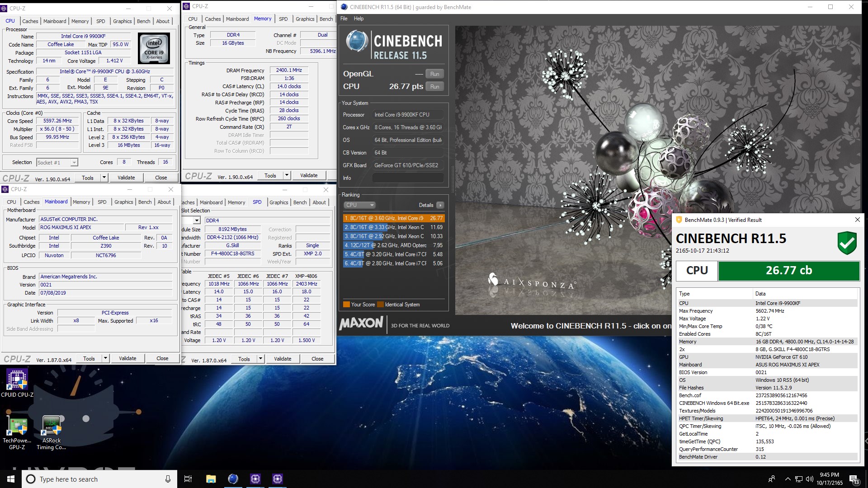Viewport: 868px width, 488px height.
Task: Click the green verified shield in BenchMate
Action: tap(847, 243)
